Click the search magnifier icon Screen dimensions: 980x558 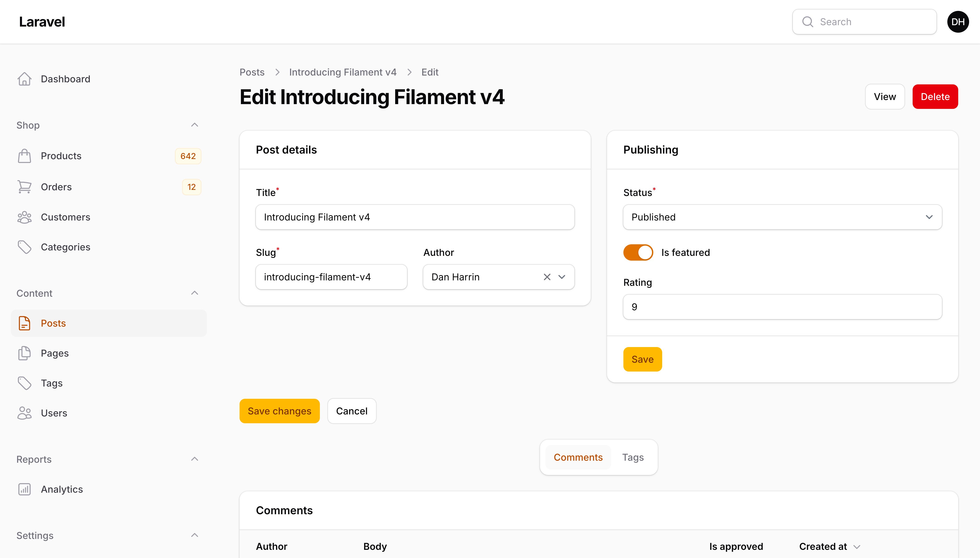[x=808, y=22]
